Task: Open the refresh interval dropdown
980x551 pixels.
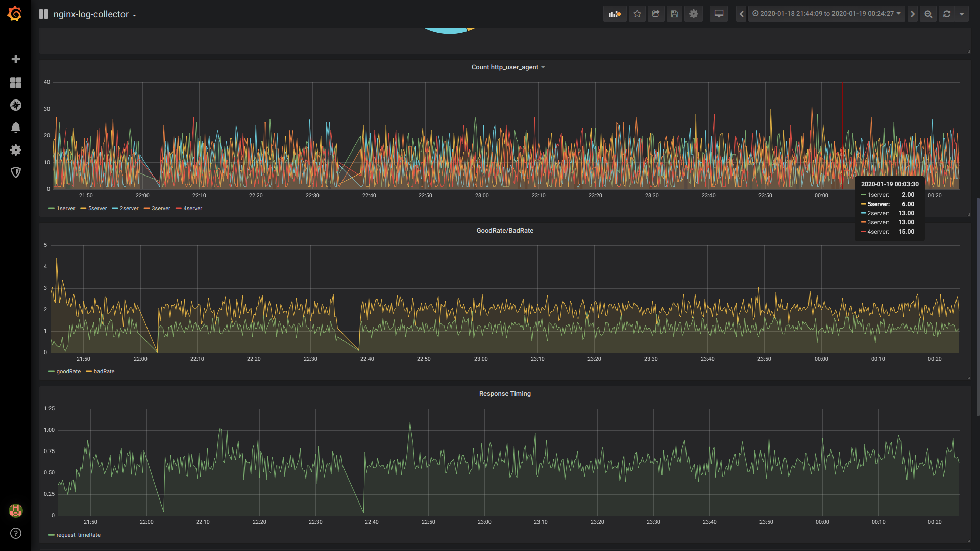Action: [x=962, y=14]
